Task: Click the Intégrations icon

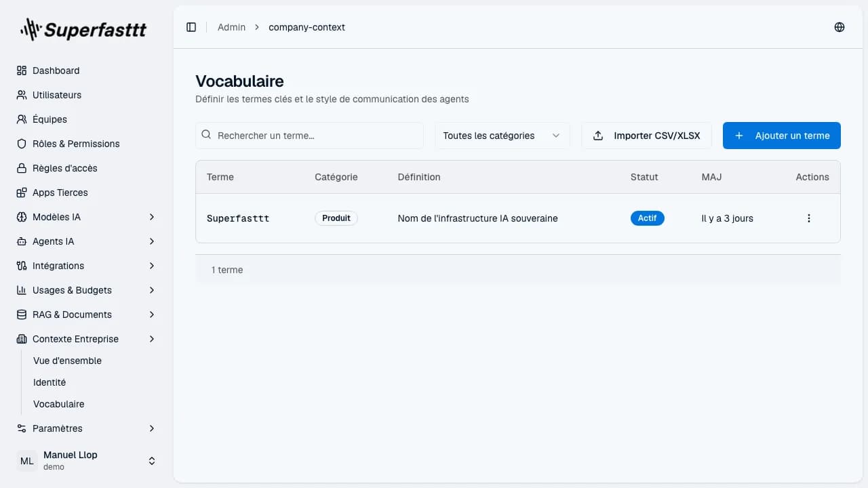Action: [22, 266]
